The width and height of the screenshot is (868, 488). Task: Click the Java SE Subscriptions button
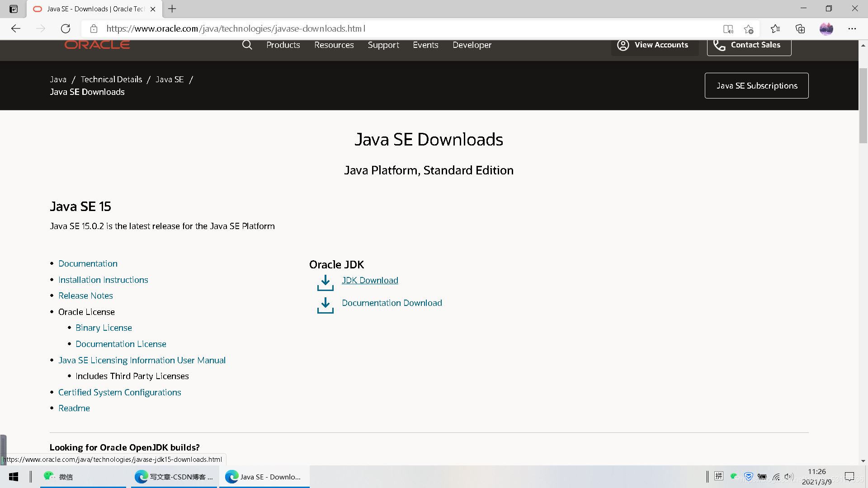click(x=756, y=85)
